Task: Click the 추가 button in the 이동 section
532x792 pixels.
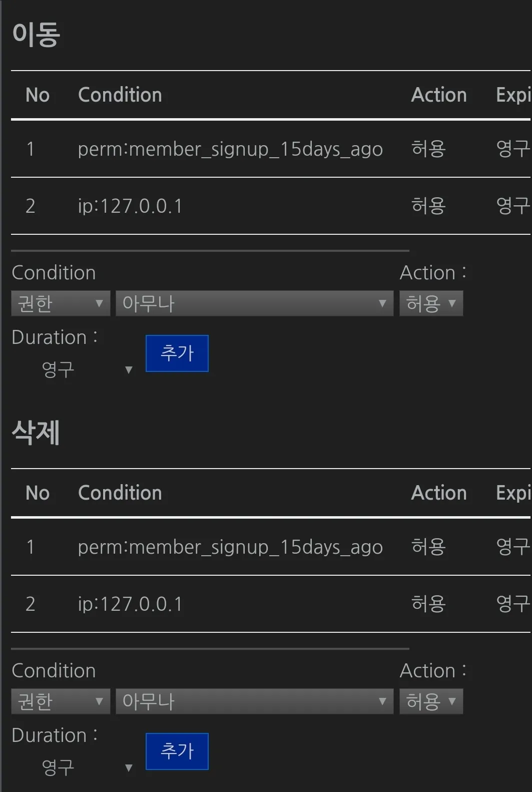Action: coord(177,353)
